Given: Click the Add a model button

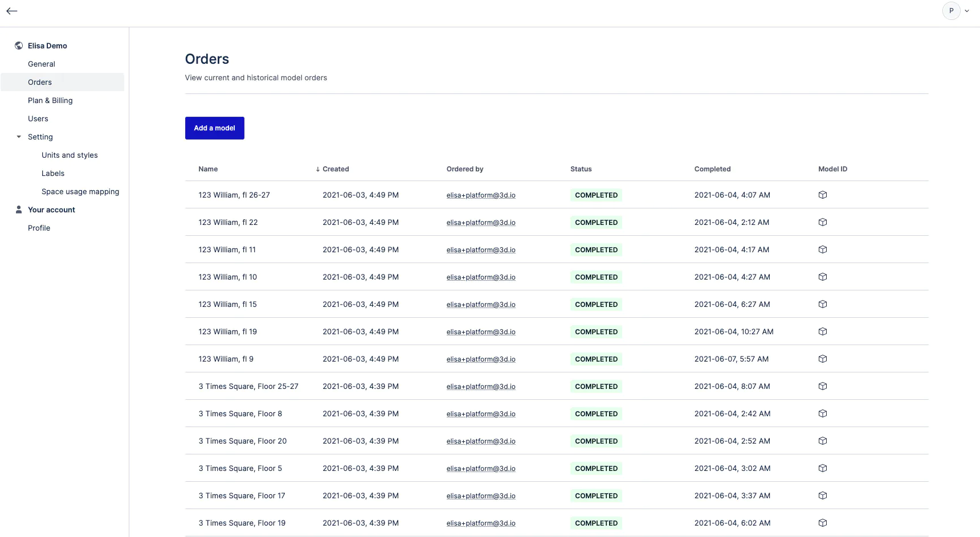Looking at the screenshot, I should click(214, 128).
